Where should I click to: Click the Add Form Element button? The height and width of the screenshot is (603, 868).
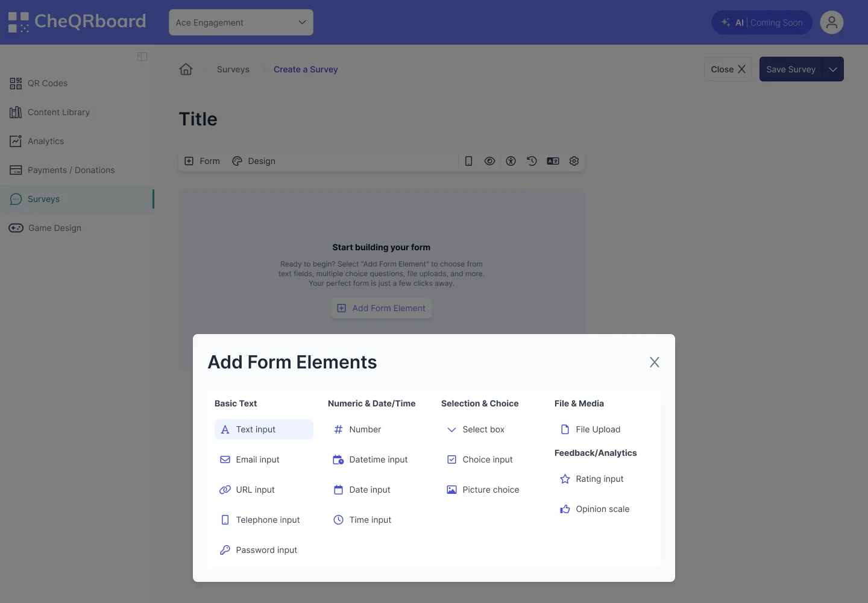pyautogui.click(x=382, y=308)
